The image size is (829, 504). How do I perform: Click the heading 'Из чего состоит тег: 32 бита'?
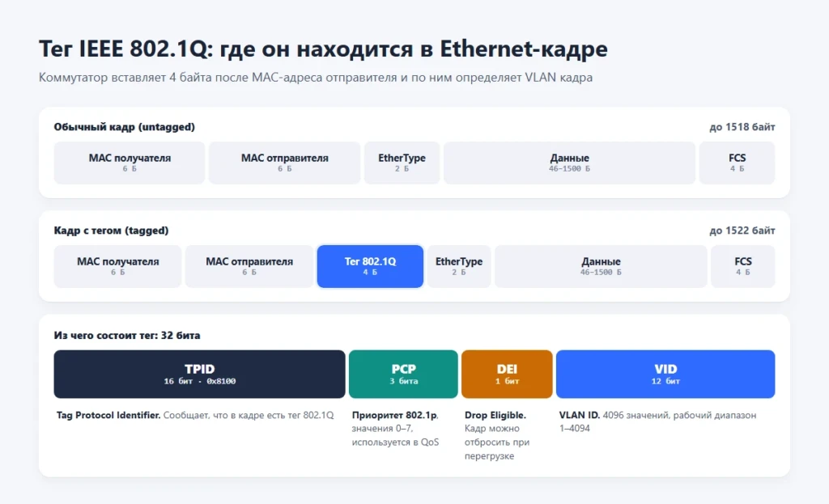(127, 336)
